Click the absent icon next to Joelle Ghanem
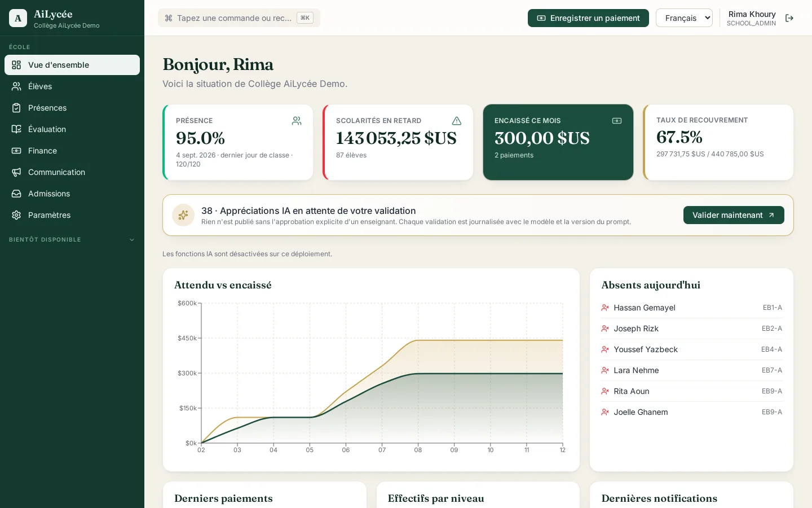812x508 pixels. [605, 412]
